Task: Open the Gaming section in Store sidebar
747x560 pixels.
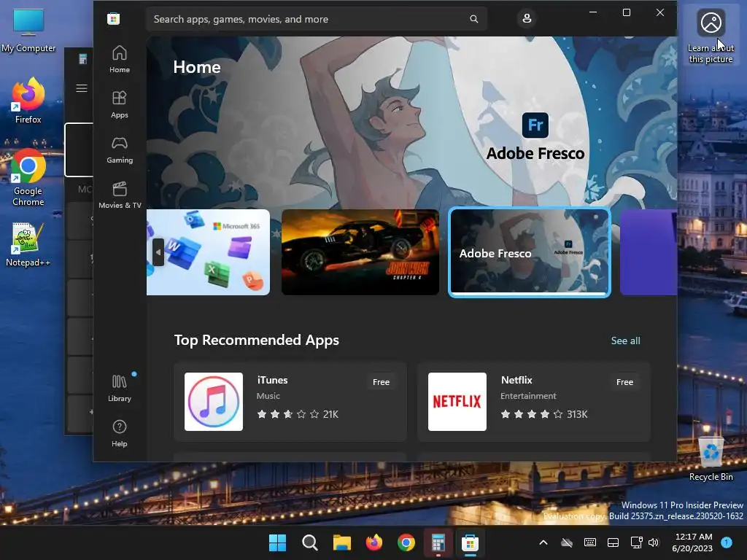Action: click(x=119, y=149)
